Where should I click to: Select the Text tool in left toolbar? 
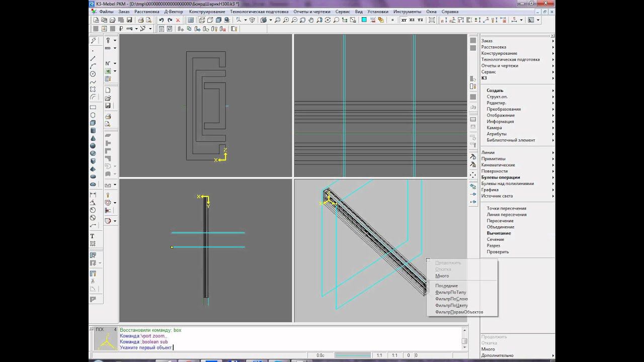pos(93,236)
